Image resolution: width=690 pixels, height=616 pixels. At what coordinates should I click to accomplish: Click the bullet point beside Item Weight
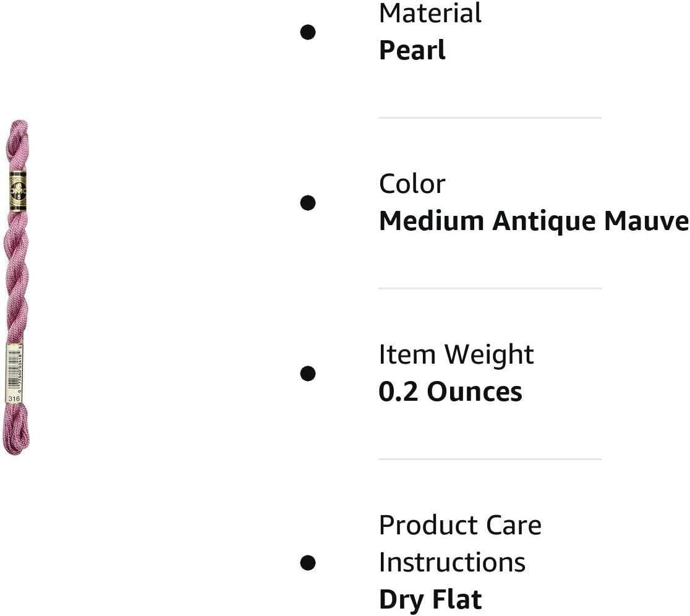point(308,374)
